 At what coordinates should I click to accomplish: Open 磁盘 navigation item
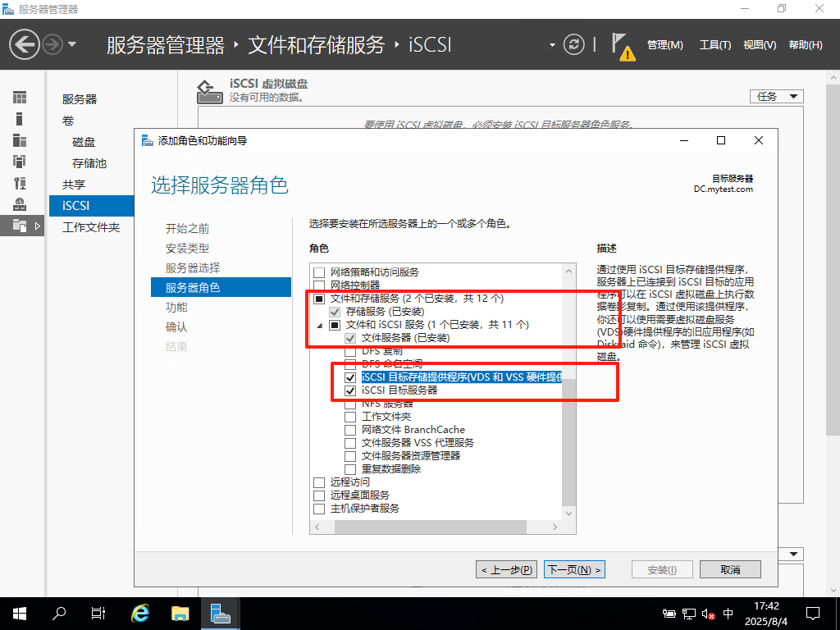pyautogui.click(x=84, y=142)
